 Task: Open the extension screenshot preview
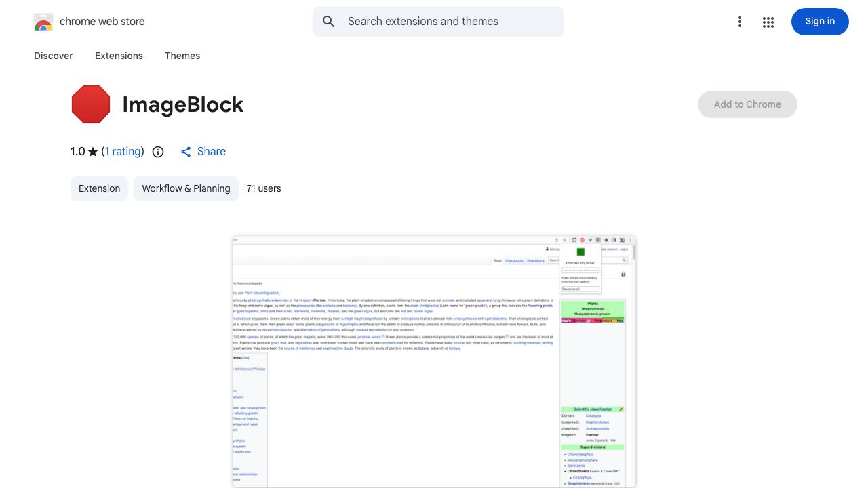tap(434, 361)
